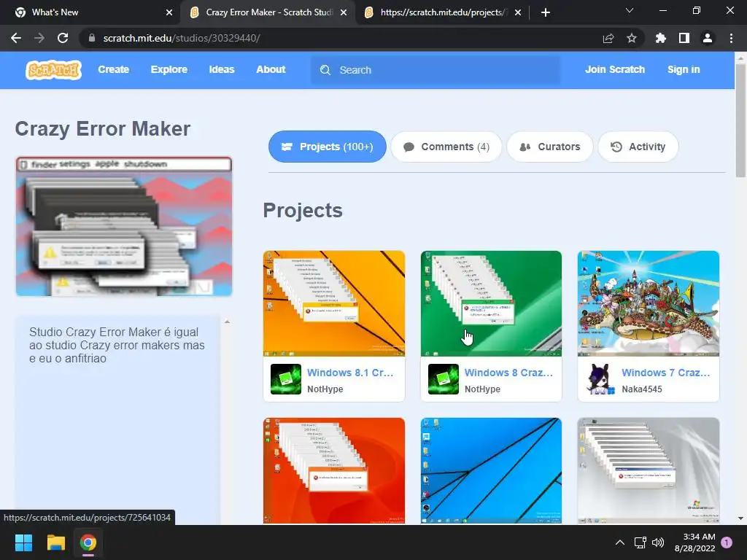Image resolution: width=747 pixels, height=560 pixels.
Task: Click the search magnifier icon
Action: pyautogui.click(x=325, y=70)
